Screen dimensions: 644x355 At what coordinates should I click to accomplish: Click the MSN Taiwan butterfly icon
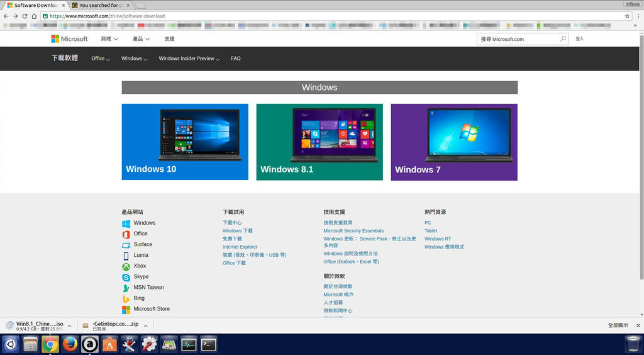pyautogui.click(x=126, y=288)
